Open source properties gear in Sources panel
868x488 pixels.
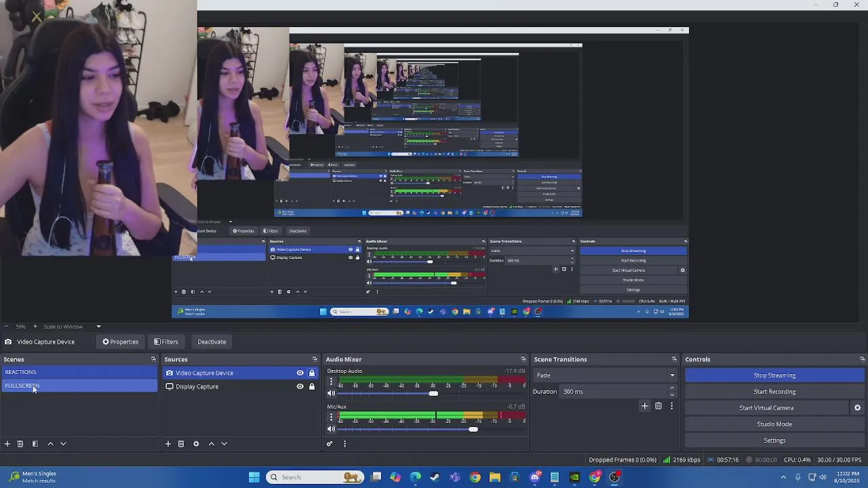click(196, 444)
